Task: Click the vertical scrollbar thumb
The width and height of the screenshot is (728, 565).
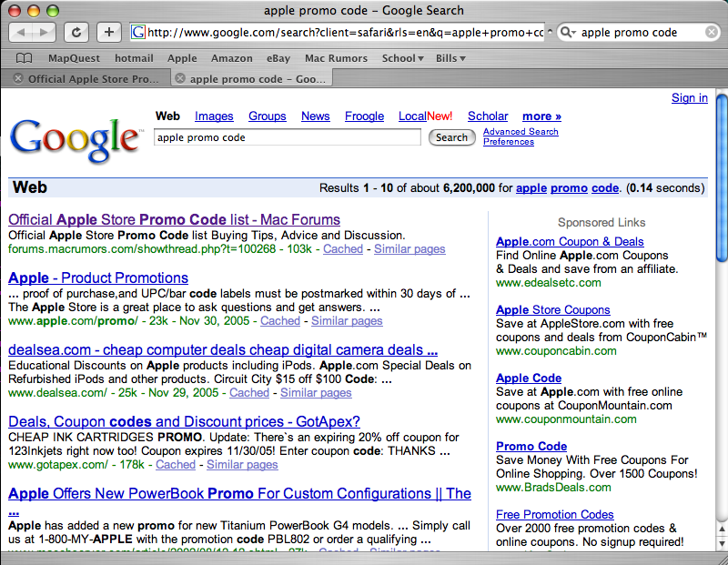Action: click(x=722, y=178)
